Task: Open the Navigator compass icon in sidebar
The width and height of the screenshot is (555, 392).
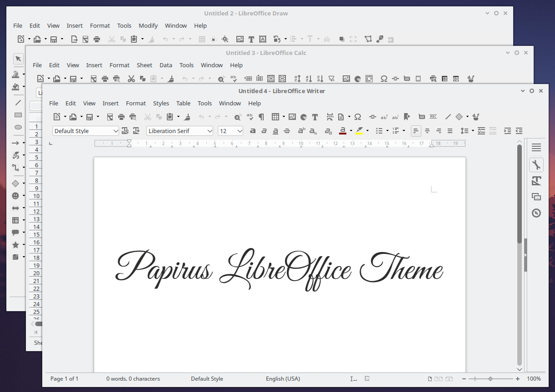Action: [x=536, y=213]
